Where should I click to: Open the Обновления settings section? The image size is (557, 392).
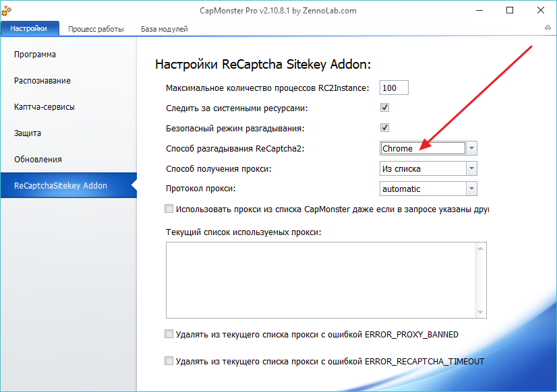point(38,160)
